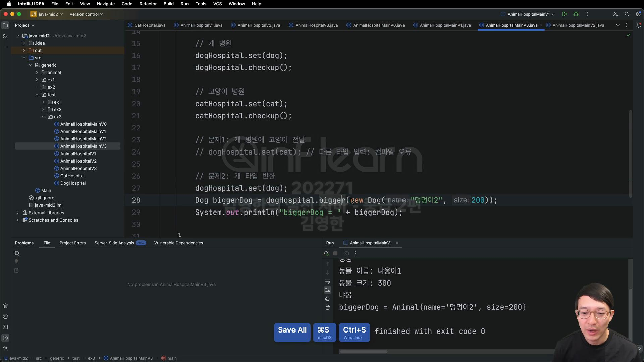Open Project view selector dropdown

(x=24, y=25)
